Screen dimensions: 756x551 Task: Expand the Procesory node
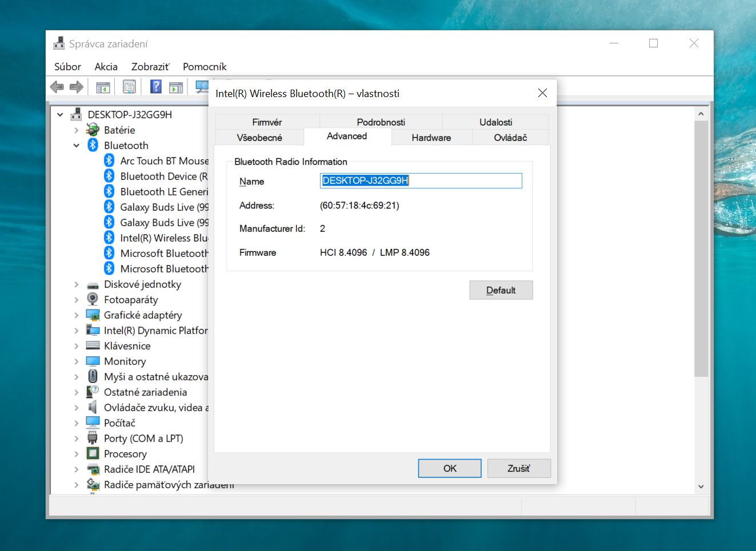coord(77,454)
